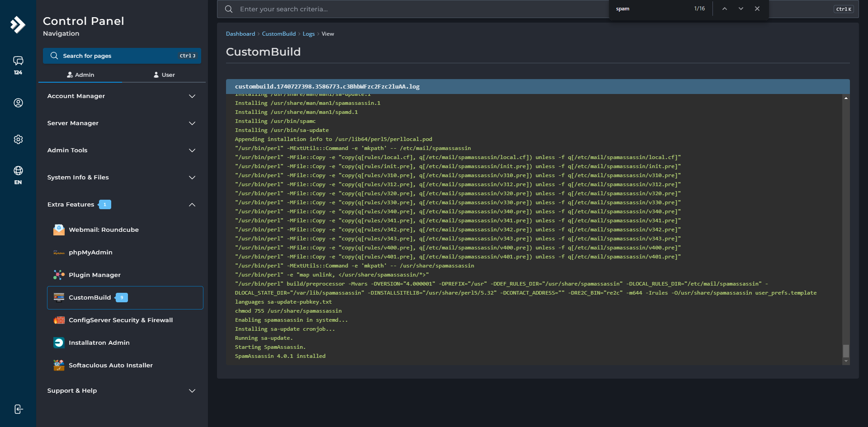Open the messages icon showing 124
Image resolution: width=868 pixels, height=427 pixels.
pyautogui.click(x=18, y=65)
